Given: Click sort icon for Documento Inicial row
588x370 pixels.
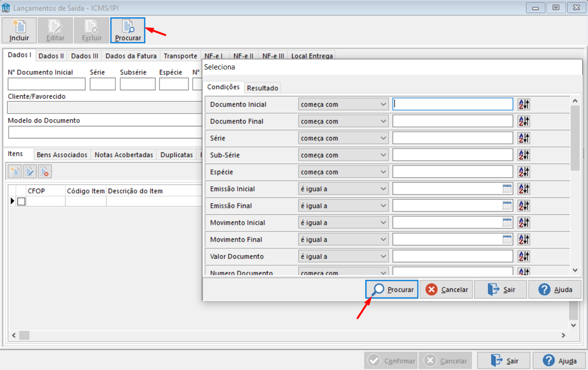Looking at the screenshot, I should (x=524, y=104).
